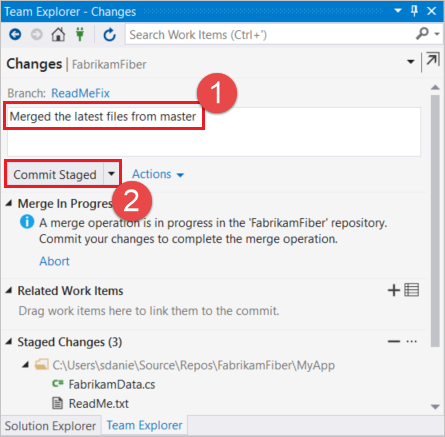Toggle auto-hide with the pin icon

[414, 11]
